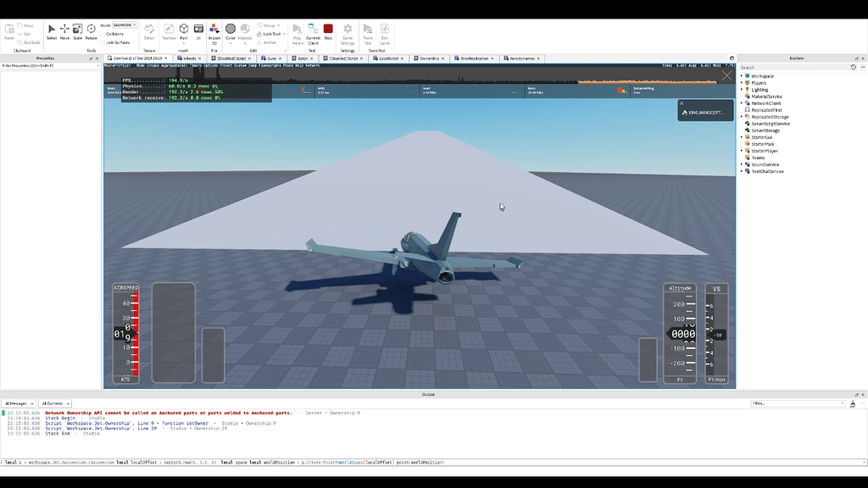Screen dimensions: 868x488
Task: Open the Terrain Editor
Action: click(149, 28)
